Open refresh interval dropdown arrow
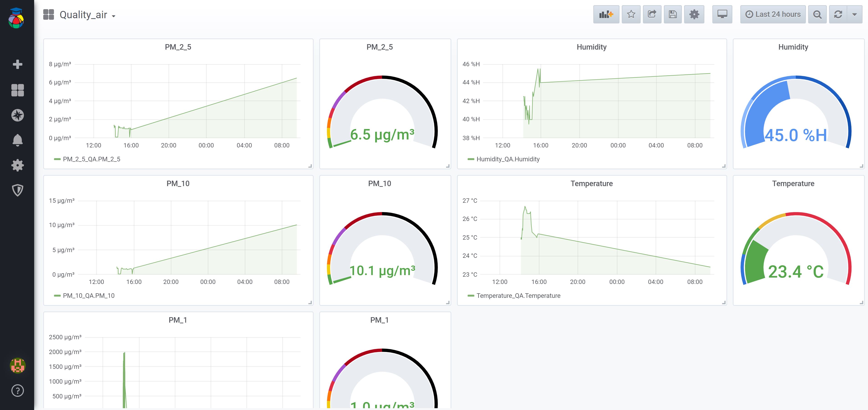Viewport: 868px width, 410px height. pos(855,15)
